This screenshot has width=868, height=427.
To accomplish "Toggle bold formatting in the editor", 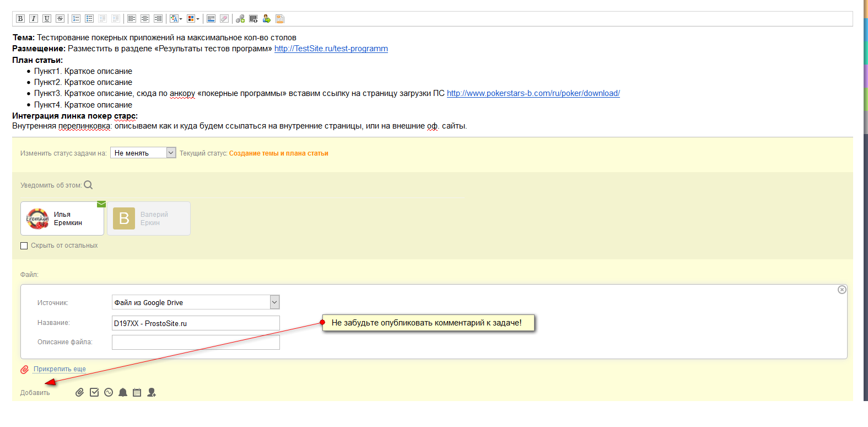I will click(20, 19).
